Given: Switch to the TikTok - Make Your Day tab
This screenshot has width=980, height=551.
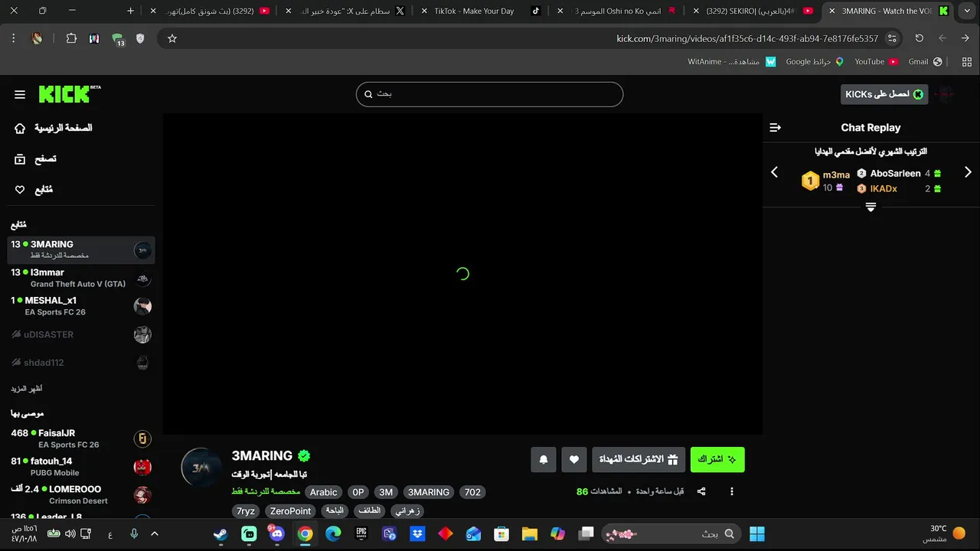Looking at the screenshot, I should (482, 11).
